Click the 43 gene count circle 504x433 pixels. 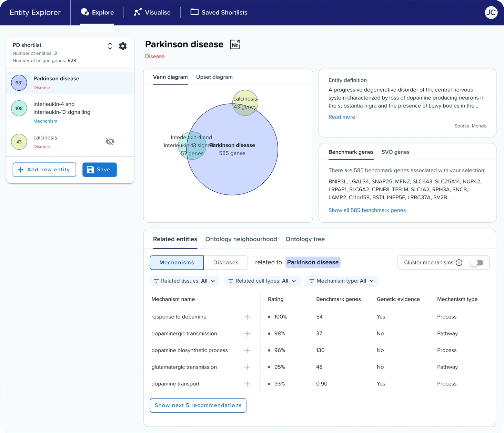coord(19,142)
